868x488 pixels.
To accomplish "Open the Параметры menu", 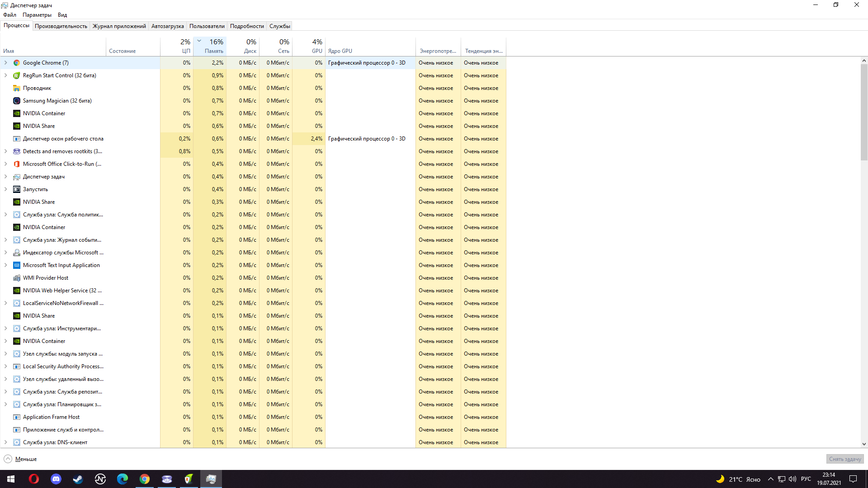I will click(37, 15).
